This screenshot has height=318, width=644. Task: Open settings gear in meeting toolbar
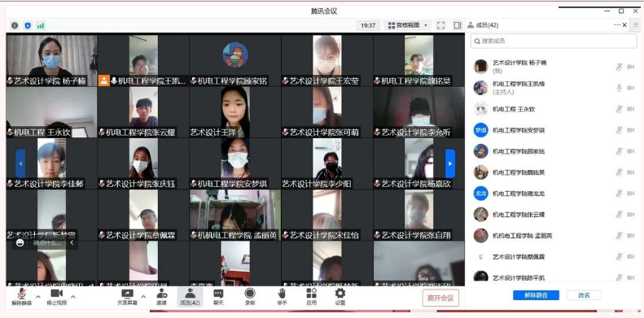[340, 293]
